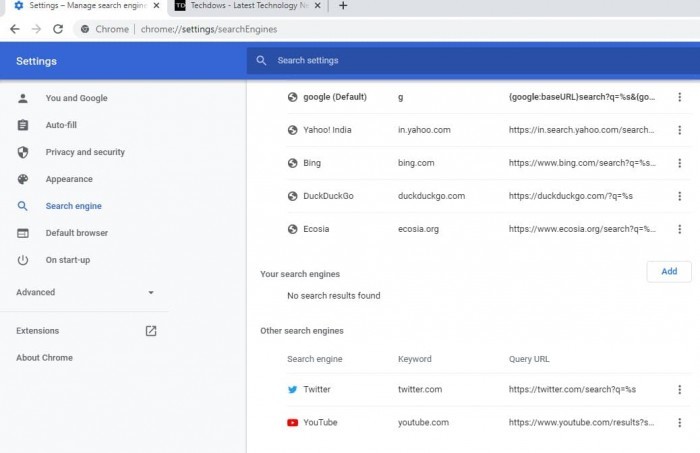Click the globe icon beside Yahoo! India
This screenshot has width=700, height=453.
[x=292, y=130]
